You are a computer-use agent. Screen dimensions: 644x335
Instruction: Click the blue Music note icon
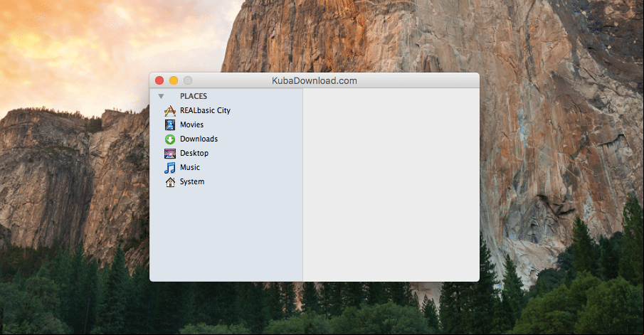(169, 168)
